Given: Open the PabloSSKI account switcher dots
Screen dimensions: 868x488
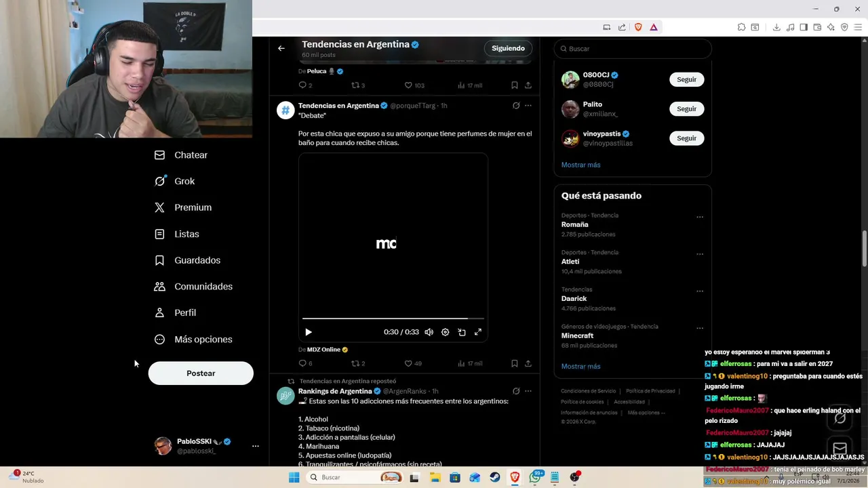Looking at the screenshot, I should tap(256, 446).
